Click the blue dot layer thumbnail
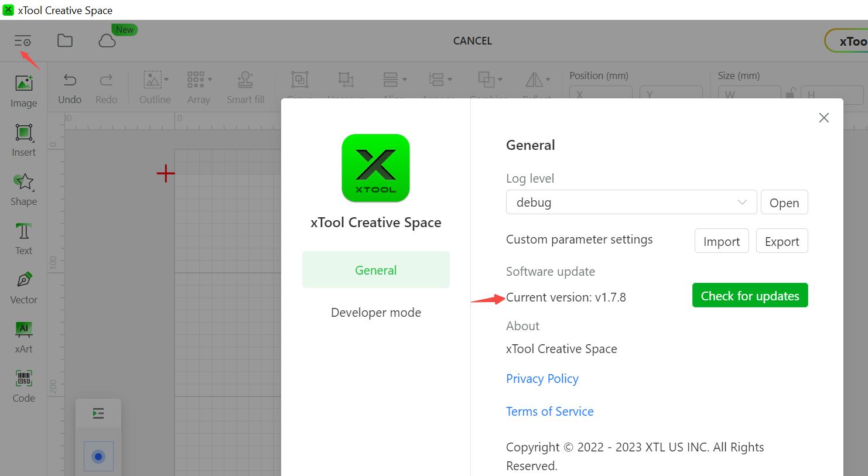Viewport: 868px width, 476px height. click(98, 457)
